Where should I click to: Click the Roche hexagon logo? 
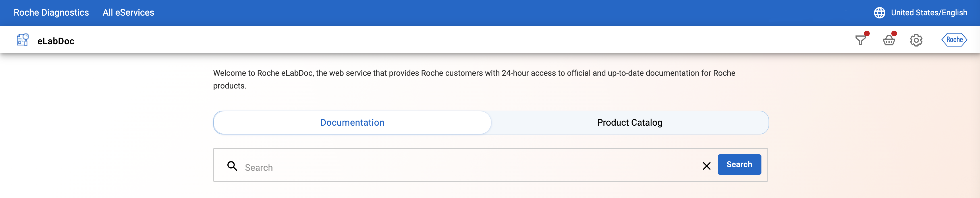pyautogui.click(x=954, y=40)
